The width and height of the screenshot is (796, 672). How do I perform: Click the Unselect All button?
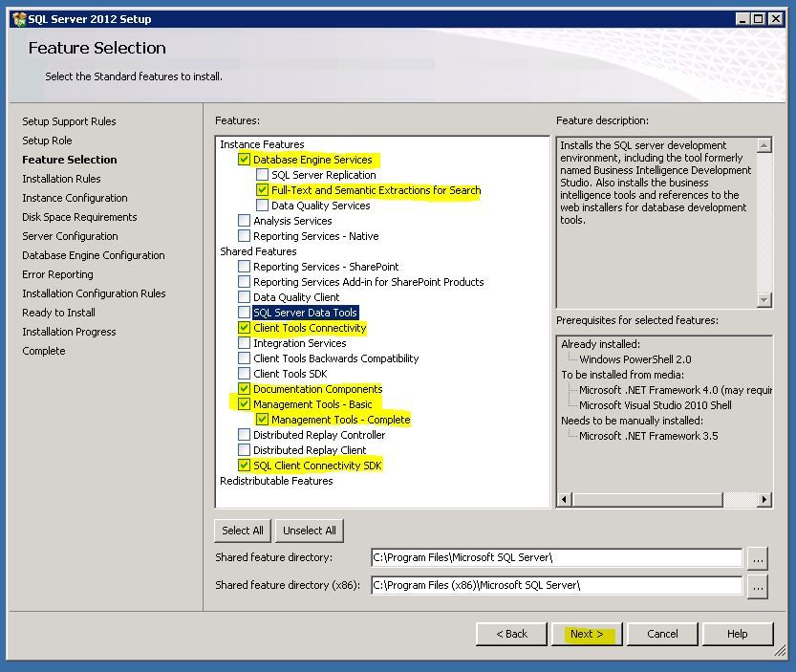click(310, 531)
